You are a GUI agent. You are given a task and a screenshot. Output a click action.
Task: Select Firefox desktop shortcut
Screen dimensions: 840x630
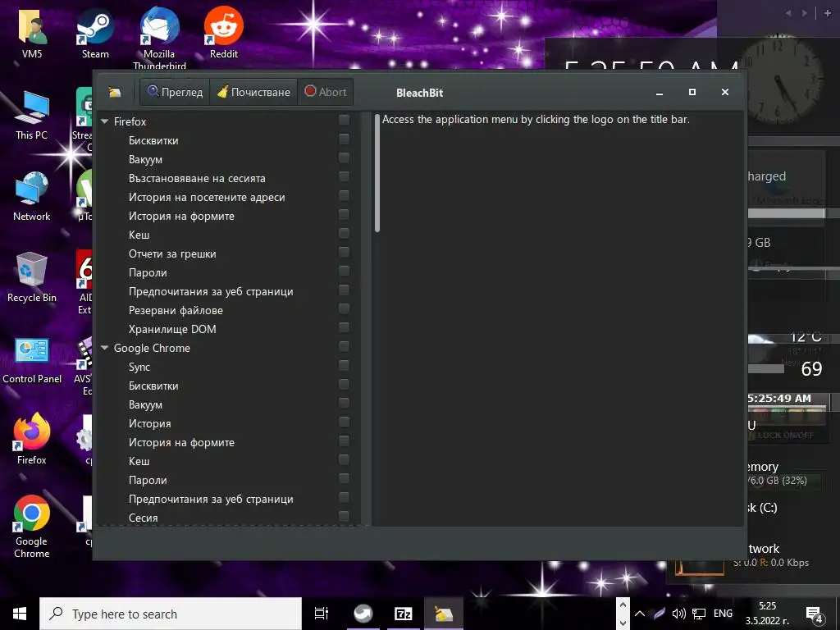tap(32, 440)
